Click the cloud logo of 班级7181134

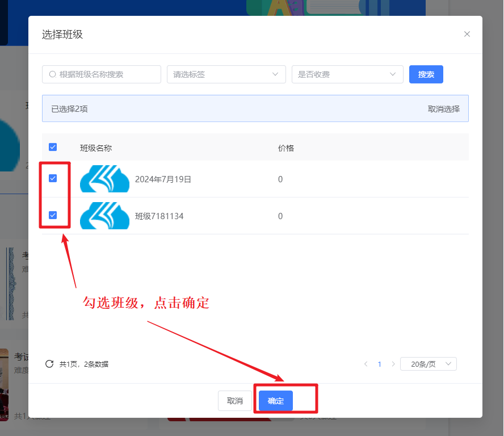click(x=104, y=216)
